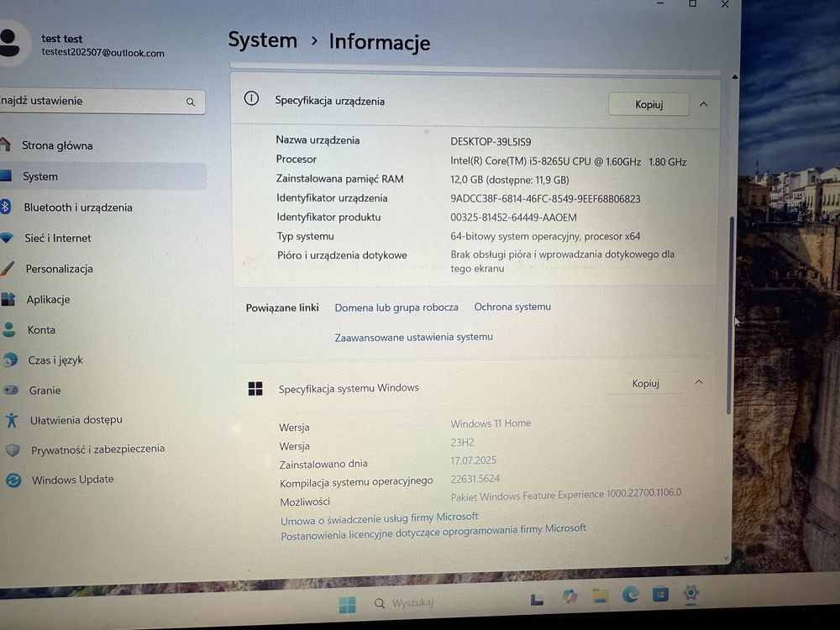This screenshot has width=840, height=630.
Task: Open Microsoft Store from the taskbar
Action: point(660,594)
